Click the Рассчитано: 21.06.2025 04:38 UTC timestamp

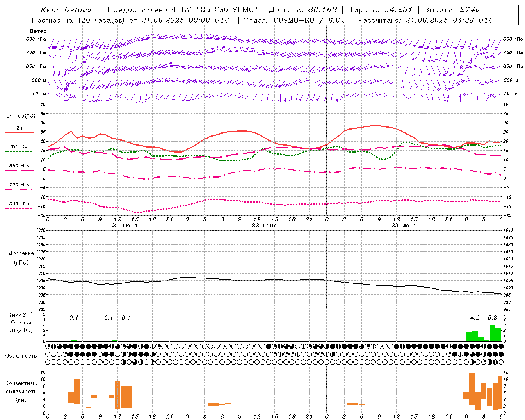point(426,20)
